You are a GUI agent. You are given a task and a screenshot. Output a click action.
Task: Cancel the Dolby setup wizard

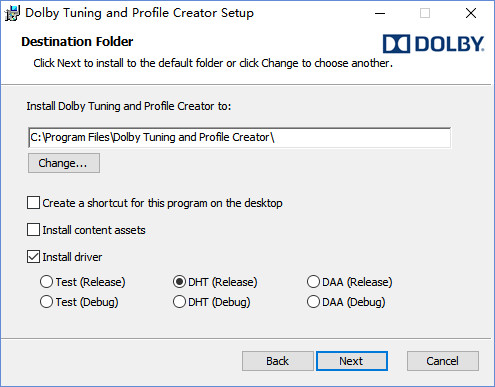pos(443,361)
